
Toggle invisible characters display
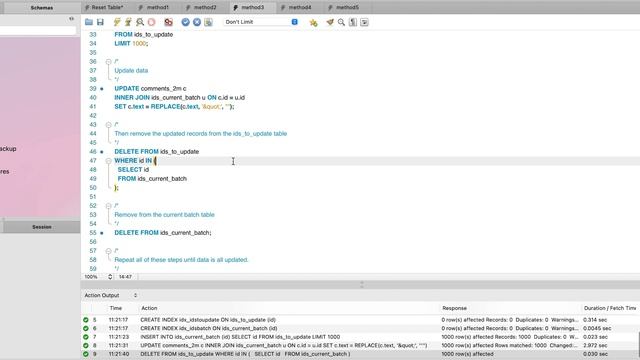point(353,22)
